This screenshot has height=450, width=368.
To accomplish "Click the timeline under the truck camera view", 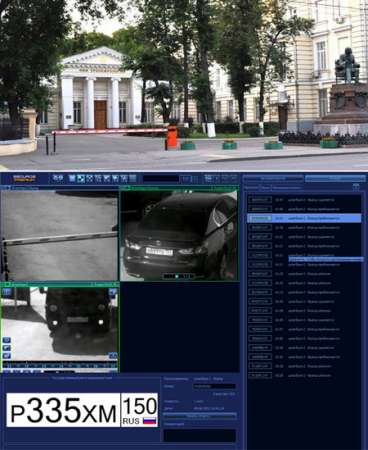I will [x=60, y=366].
